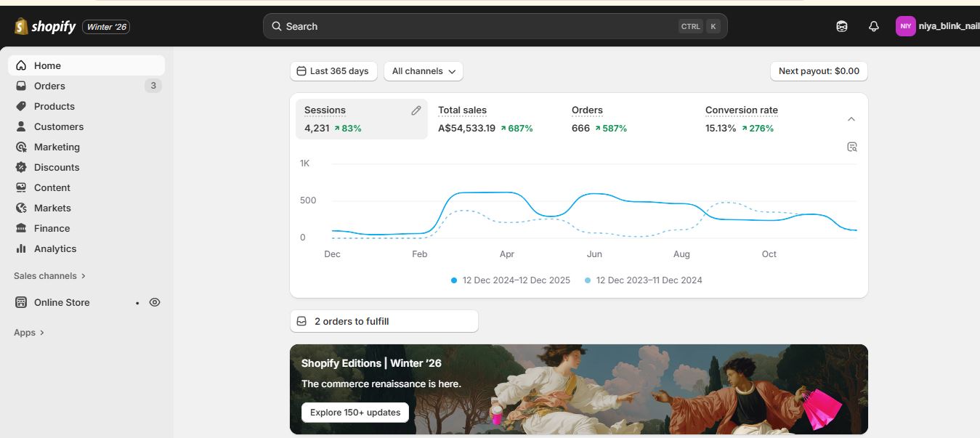Screen dimensions: 980x438
Task: Select the Orders metric card
Action: coord(629,119)
